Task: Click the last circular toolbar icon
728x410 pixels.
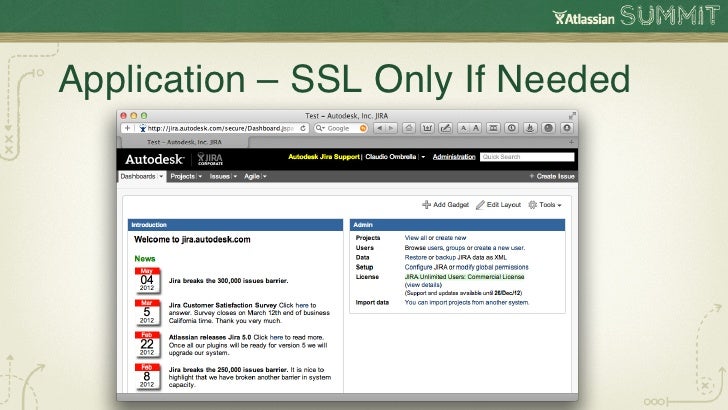Action: click(566, 128)
